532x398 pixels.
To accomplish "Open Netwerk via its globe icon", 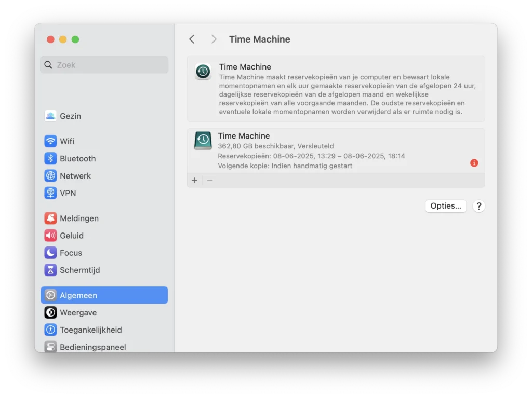I will coord(50,175).
